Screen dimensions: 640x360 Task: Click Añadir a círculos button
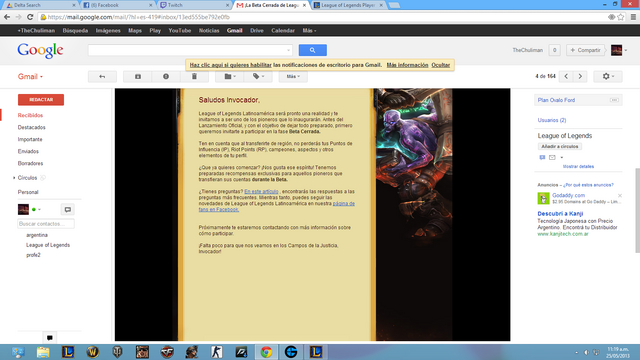[560, 146]
